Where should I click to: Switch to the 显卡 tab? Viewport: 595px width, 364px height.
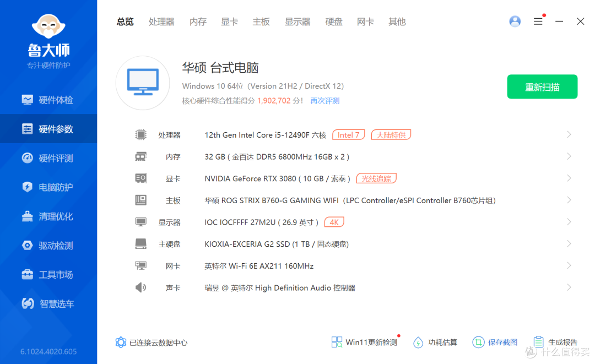tap(230, 21)
